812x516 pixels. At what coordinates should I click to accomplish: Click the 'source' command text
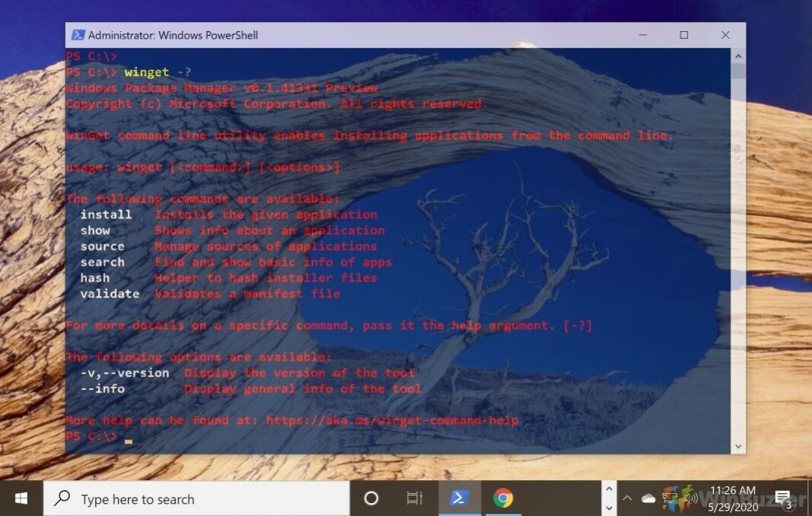point(102,246)
